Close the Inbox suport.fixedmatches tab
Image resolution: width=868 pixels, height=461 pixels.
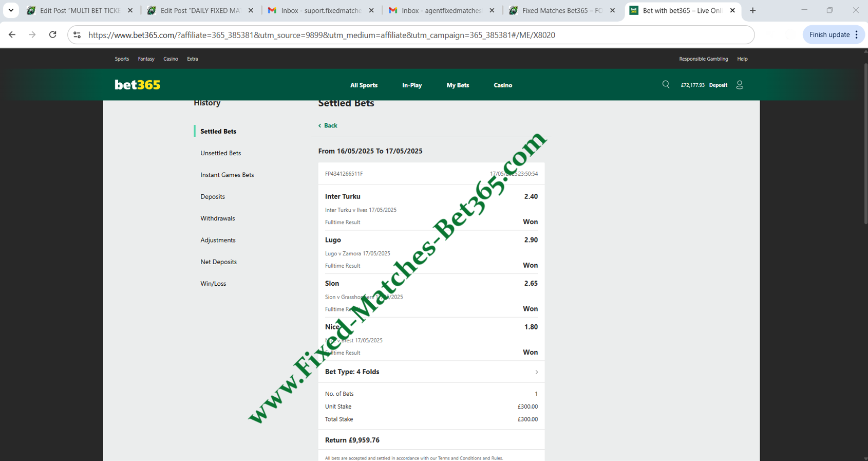(371, 10)
